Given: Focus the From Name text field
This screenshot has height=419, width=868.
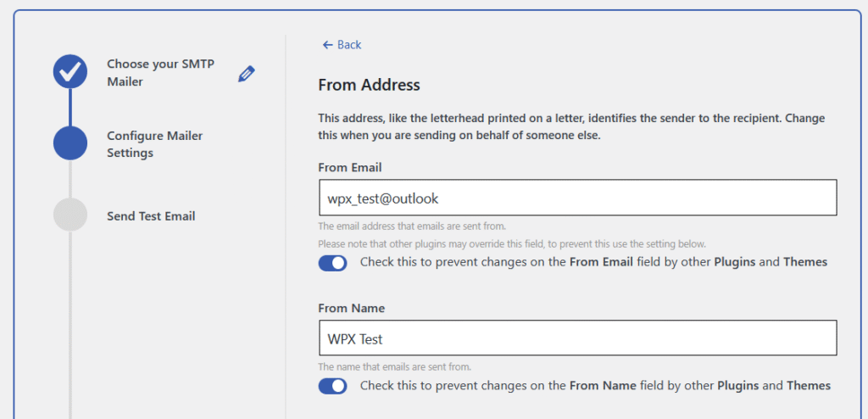Looking at the screenshot, I should [x=577, y=338].
